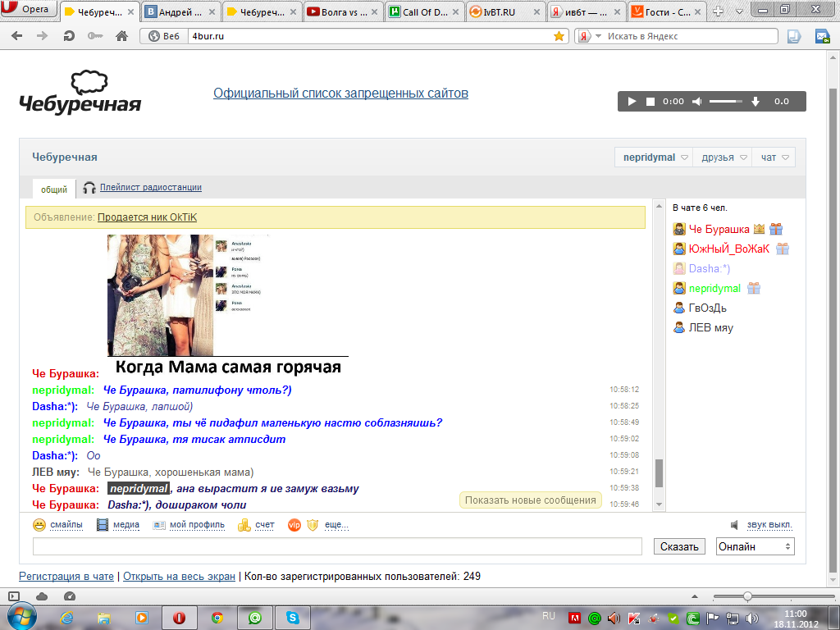
Task: Mute the radio player speaker icon
Action: click(697, 101)
